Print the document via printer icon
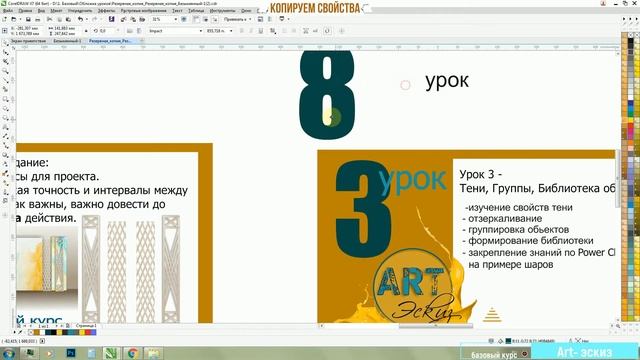Viewport: 640px width, 360px height. 38,19
